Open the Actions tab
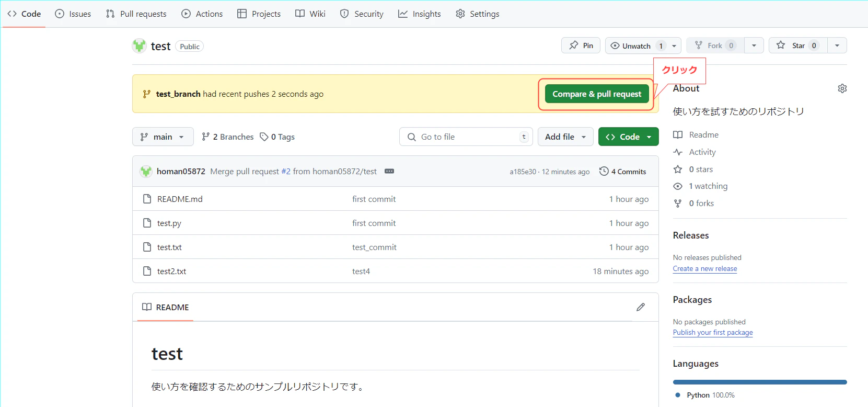This screenshot has height=407, width=868. coord(202,14)
